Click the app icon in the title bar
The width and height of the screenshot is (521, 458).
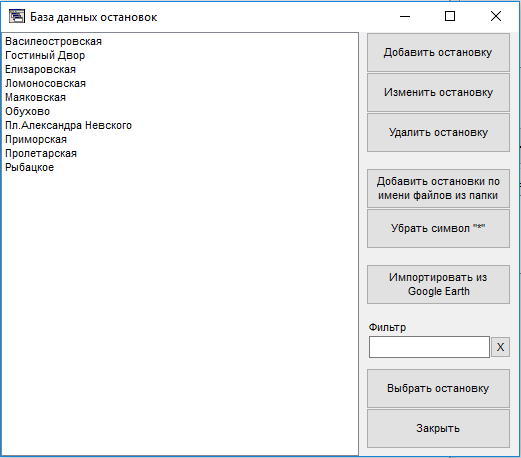point(17,16)
